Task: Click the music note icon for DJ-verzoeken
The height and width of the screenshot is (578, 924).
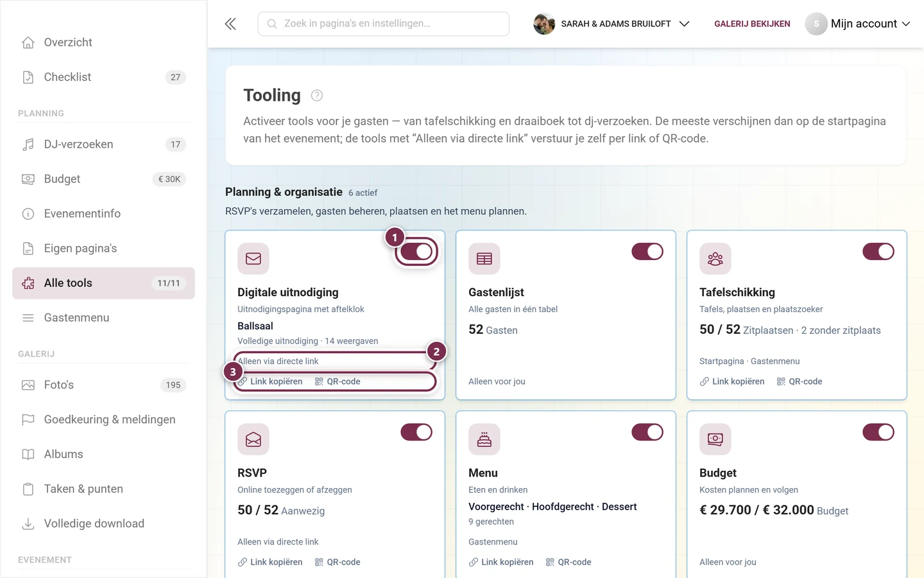Action: [x=28, y=144]
